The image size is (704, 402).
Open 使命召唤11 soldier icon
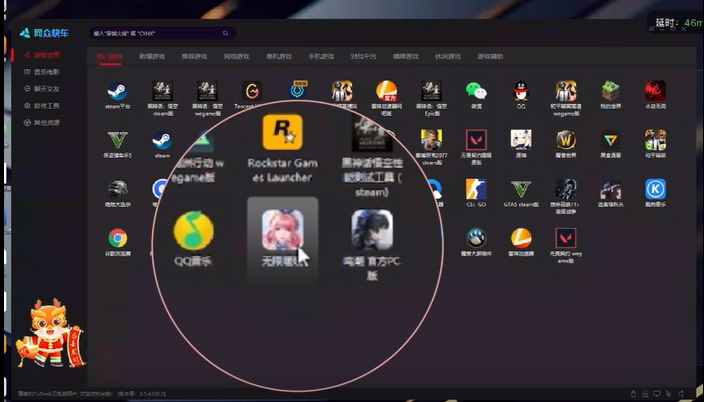[x=566, y=189]
